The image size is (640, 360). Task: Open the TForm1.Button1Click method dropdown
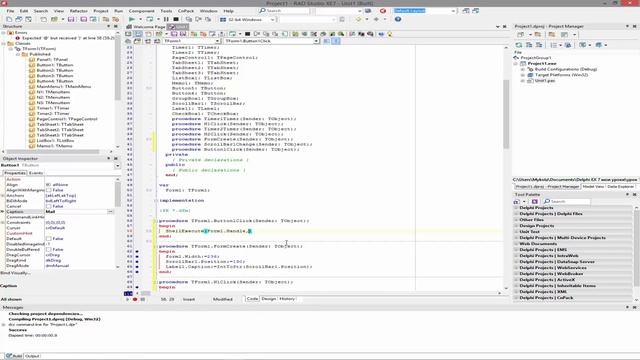pos(316,41)
